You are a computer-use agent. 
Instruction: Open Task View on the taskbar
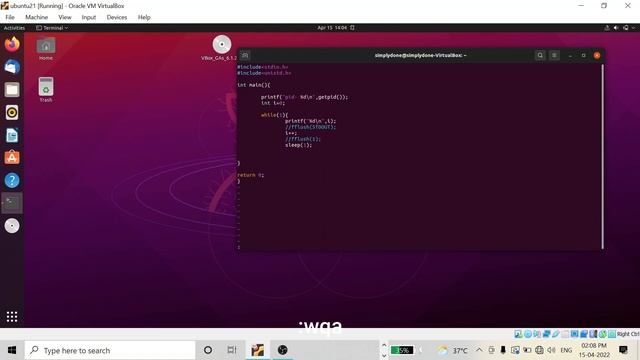[x=232, y=350]
